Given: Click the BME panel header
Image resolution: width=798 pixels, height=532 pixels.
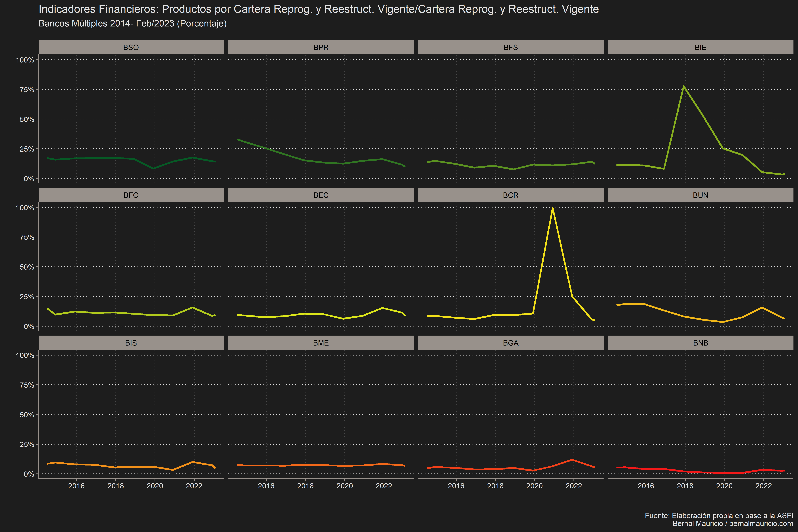Looking at the screenshot, I should pyautogui.click(x=321, y=343).
